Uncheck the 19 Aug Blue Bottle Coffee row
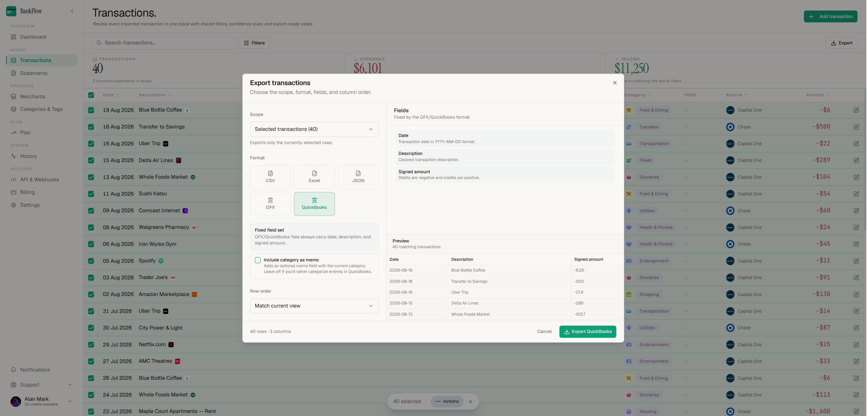The height and width of the screenshot is (416, 868). tap(91, 110)
